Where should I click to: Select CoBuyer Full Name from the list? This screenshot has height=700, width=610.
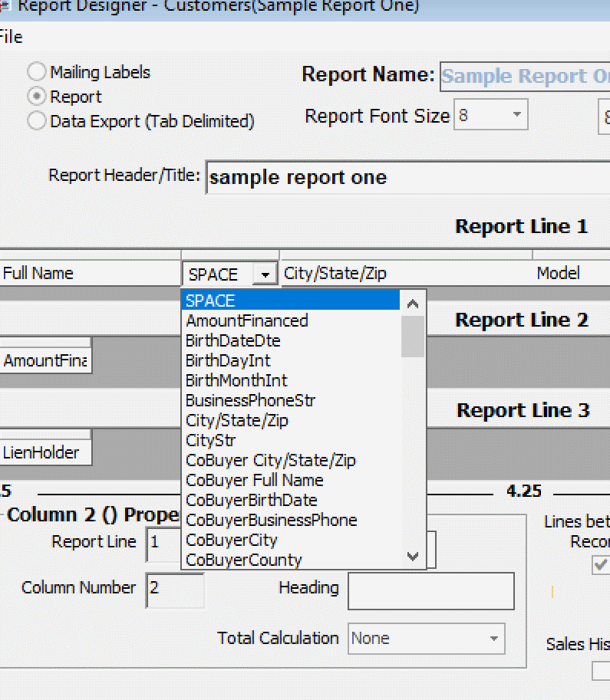(291, 481)
